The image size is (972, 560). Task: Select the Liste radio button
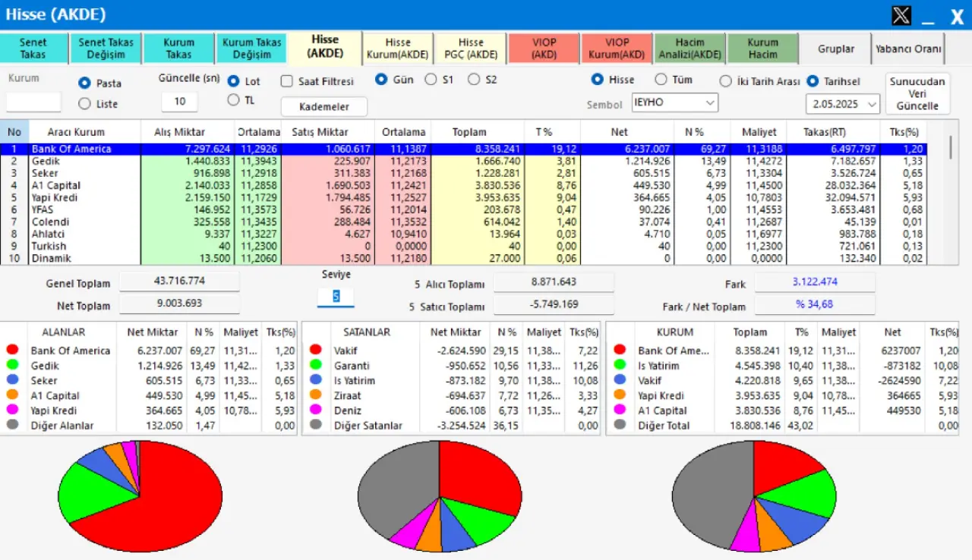(84, 103)
